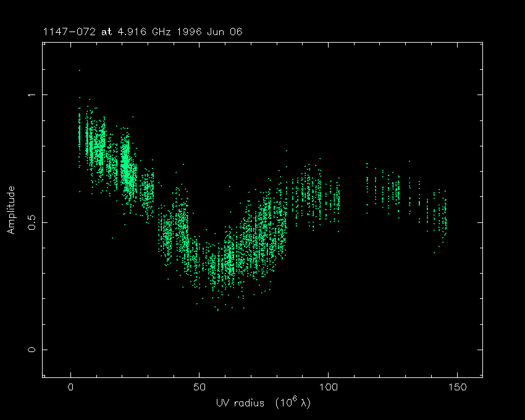The height and width of the screenshot is (420, 525).
Task: Click the x-axis tick label '50'
Action: (199, 388)
